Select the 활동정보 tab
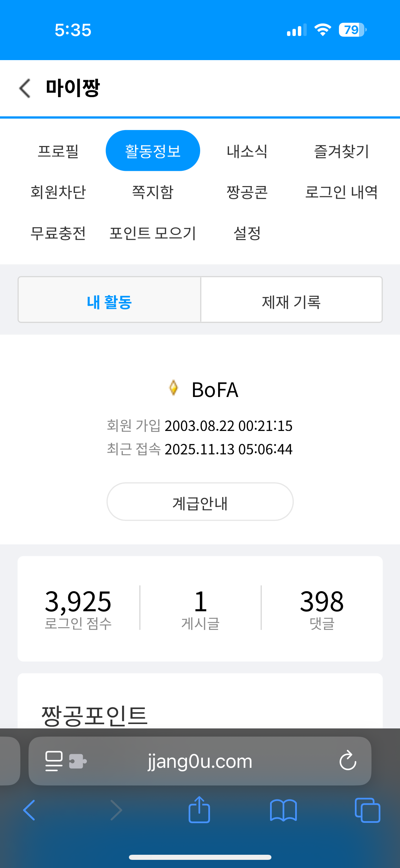The height and width of the screenshot is (868, 400). (x=153, y=151)
